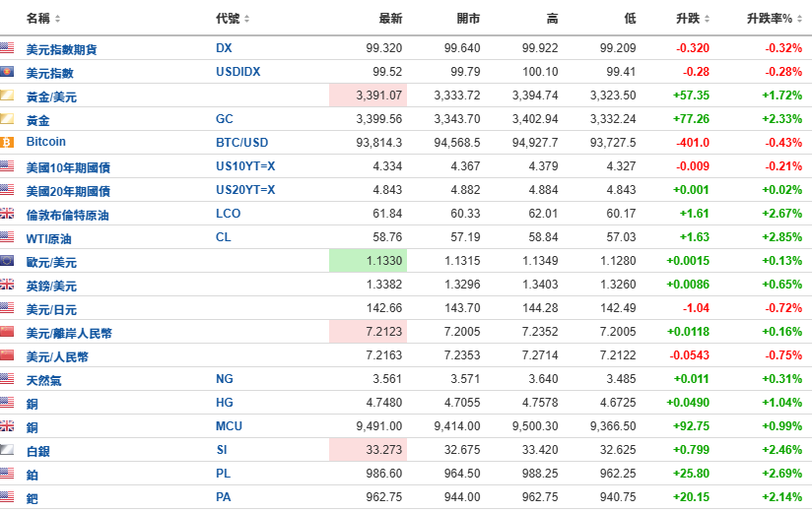This screenshot has height=512, width=812.
Task: Click US flag icon beside 銅 HG
Action: click(7, 403)
